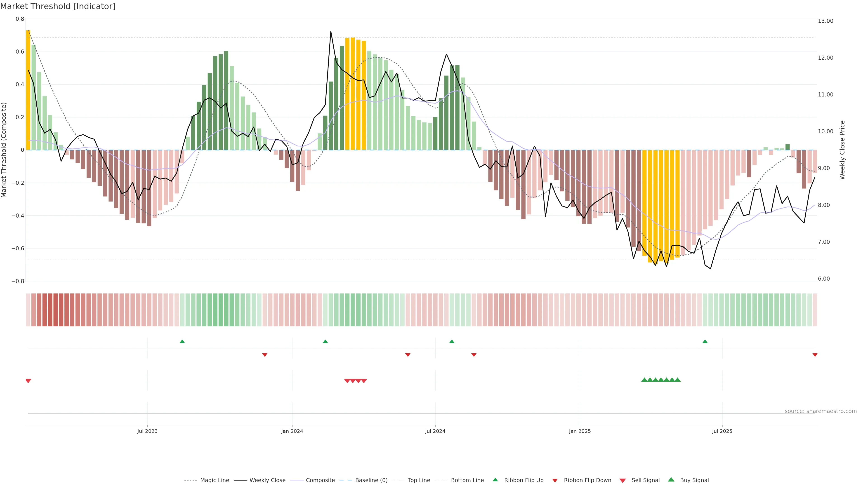This screenshot has width=868, height=488.
Task: Toggle the Composite series in the legend
Action: point(320,480)
